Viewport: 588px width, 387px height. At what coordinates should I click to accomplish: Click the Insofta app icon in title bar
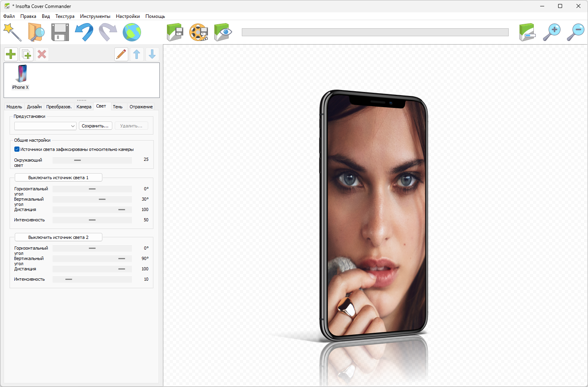[x=7, y=6]
